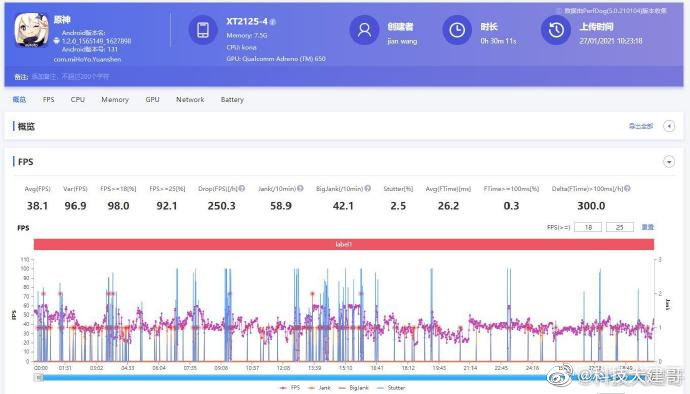Toggle the BigJank series in the chart legend
Screen dimensions: 690x394
click(353, 388)
